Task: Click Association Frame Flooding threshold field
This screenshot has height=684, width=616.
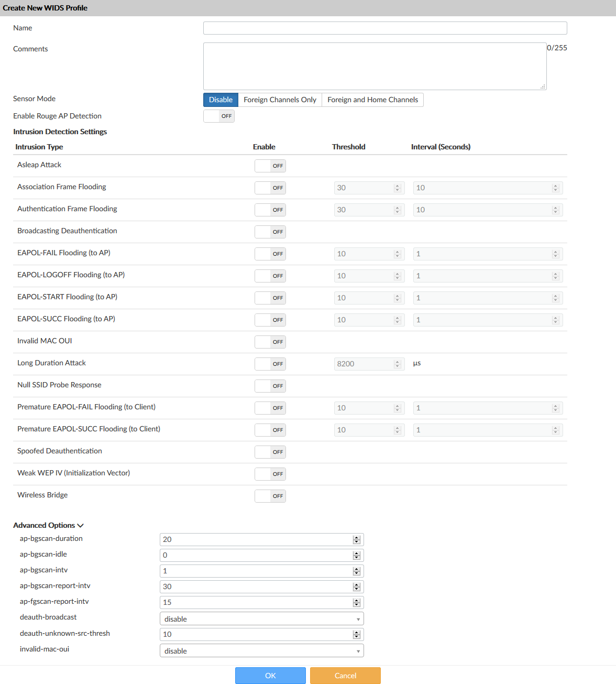Action: tap(369, 188)
